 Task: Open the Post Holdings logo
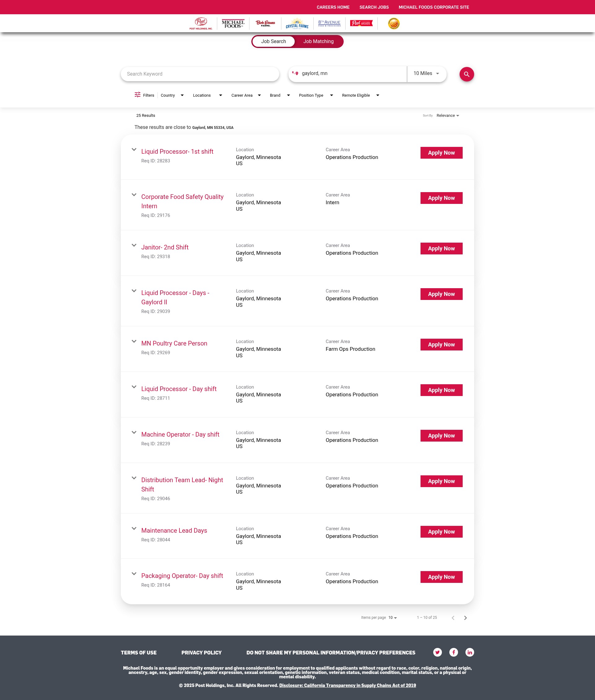201,24
